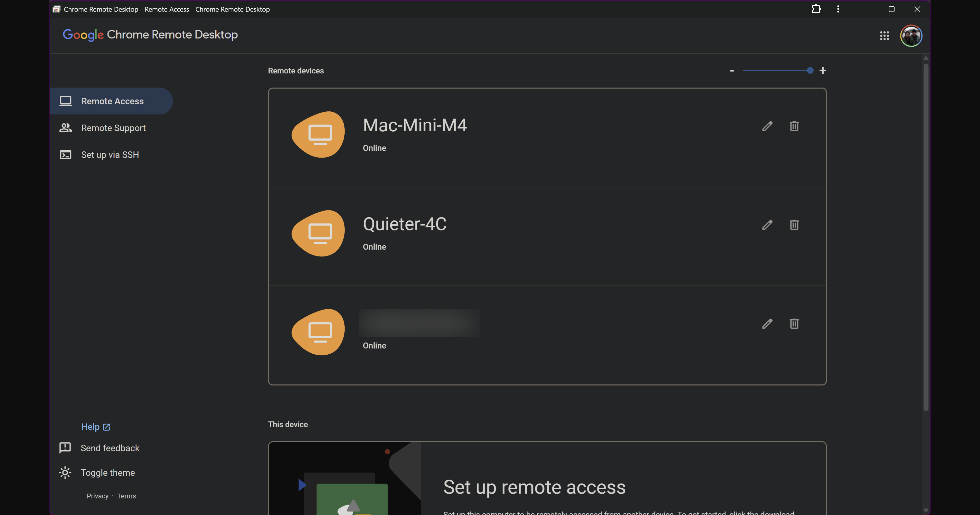Open the window three-dot menu
This screenshot has width=980, height=515.
[838, 9]
